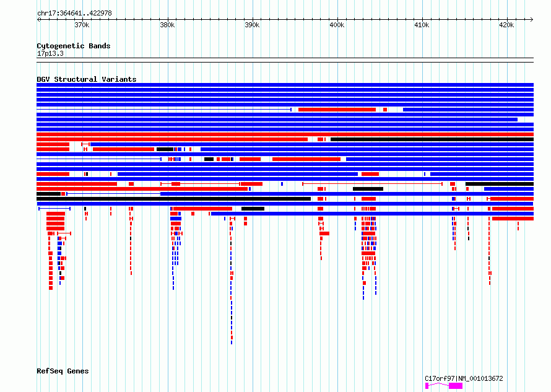Click the thin blue variant line ending near 394k
Screen dimensions: 551x392
164,110
